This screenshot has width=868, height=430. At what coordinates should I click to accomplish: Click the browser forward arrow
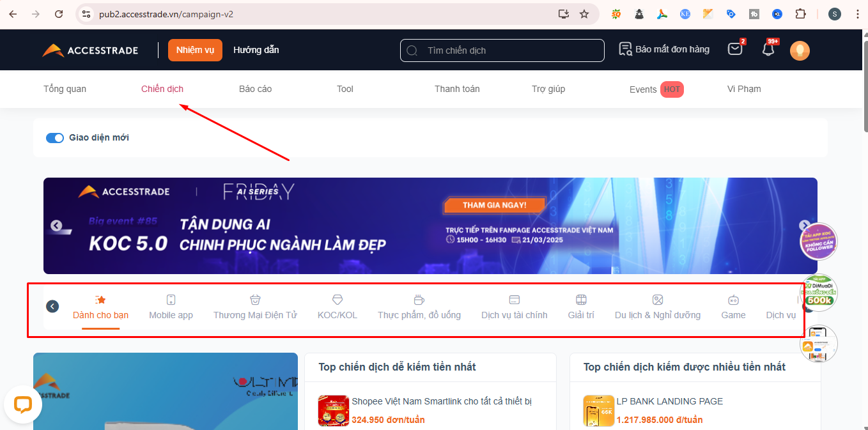pyautogui.click(x=36, y=14)
